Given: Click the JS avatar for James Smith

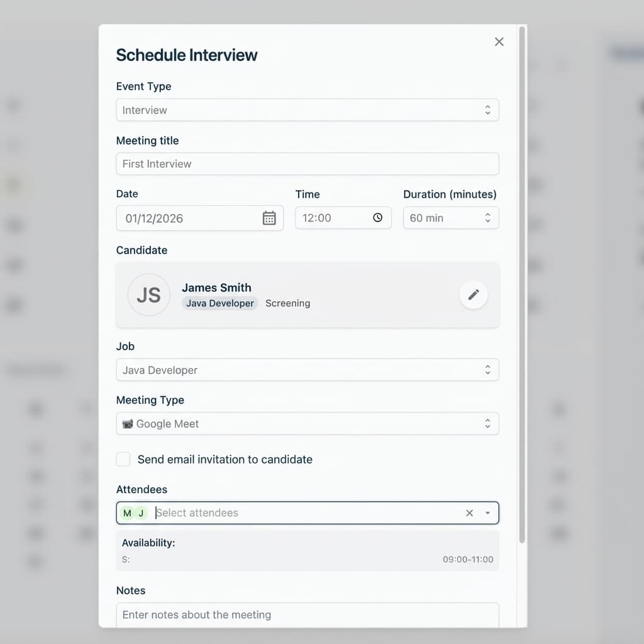Looking at the screenshot, I should coord(148,294).
